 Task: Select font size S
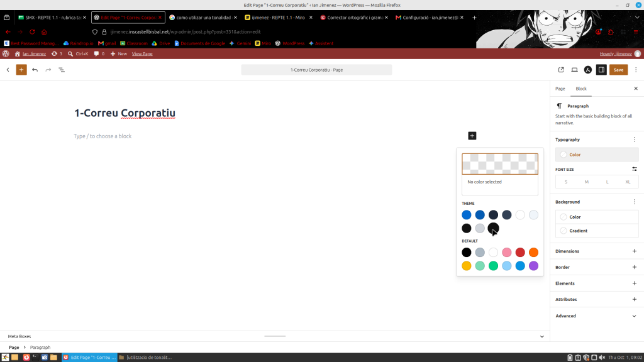566,182
